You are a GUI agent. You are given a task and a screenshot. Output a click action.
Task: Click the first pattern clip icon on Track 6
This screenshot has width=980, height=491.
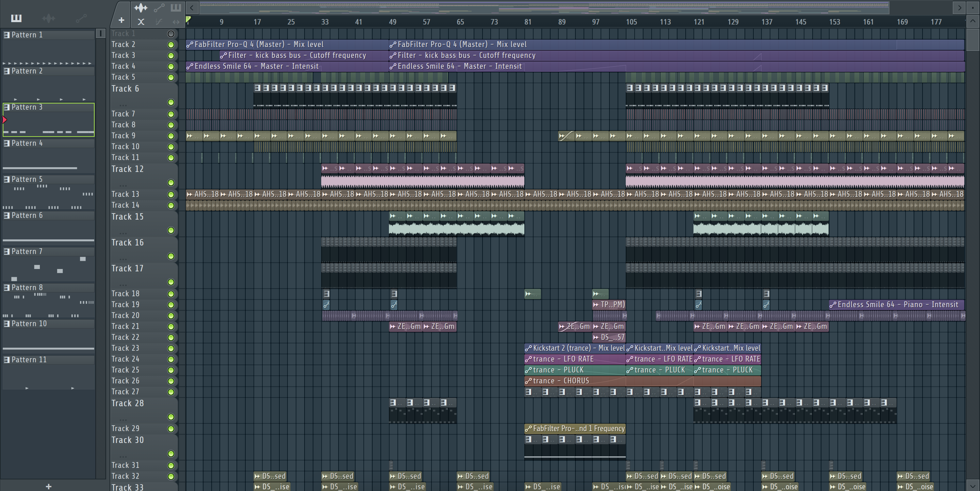pos(258,88)
